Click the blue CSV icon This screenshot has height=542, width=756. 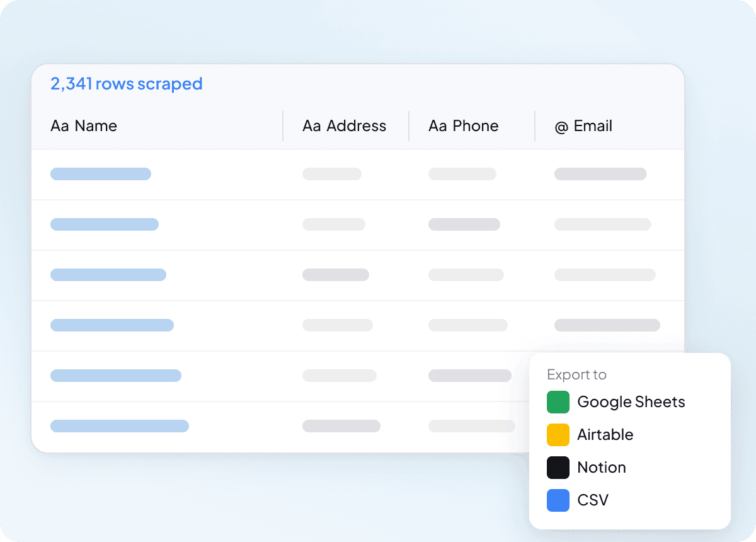click(558, 500)
